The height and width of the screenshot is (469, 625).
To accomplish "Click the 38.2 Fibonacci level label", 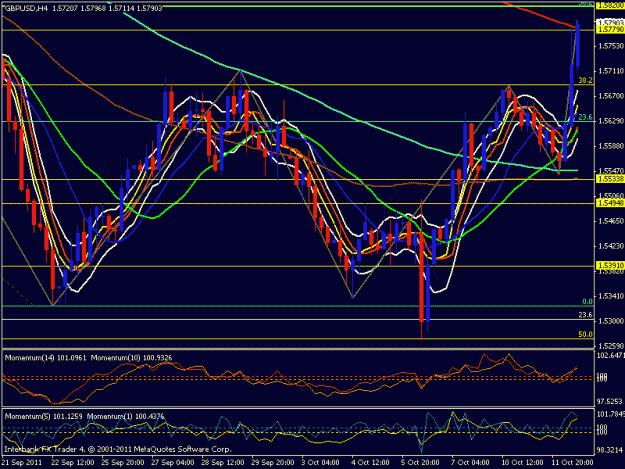I will [585, 80].
